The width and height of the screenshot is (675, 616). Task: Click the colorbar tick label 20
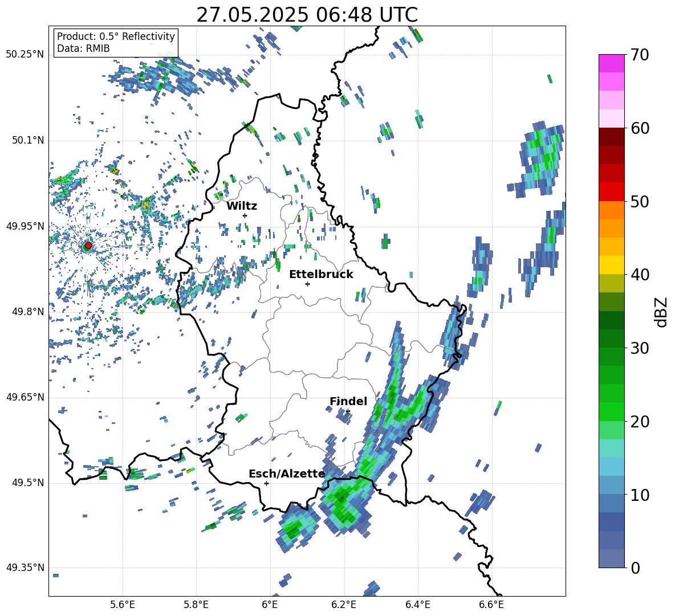(640, 421)
